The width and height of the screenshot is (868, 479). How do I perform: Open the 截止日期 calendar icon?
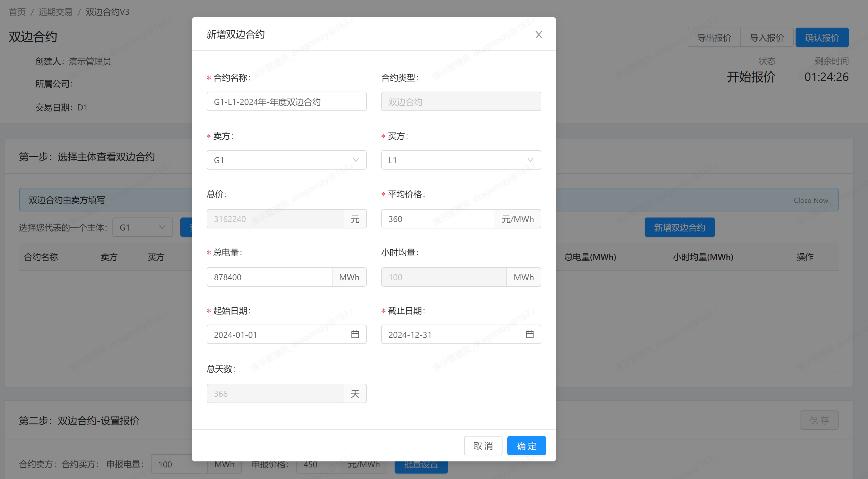[529, 334]
